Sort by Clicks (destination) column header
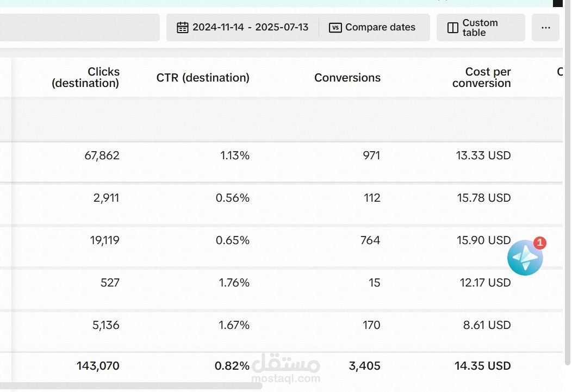Viewport: 572px width, 392px height. pyautogui.click(x=85, y=77)
